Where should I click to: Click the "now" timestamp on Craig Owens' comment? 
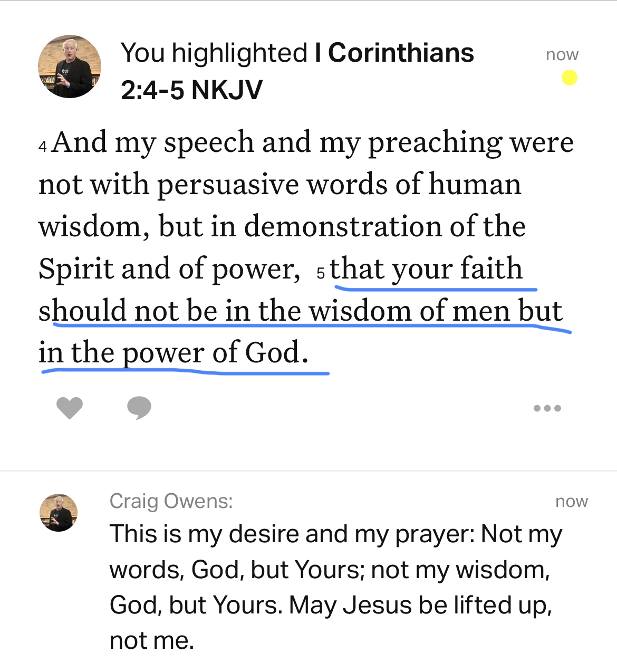pyautogui.click(x=571, y=501)
